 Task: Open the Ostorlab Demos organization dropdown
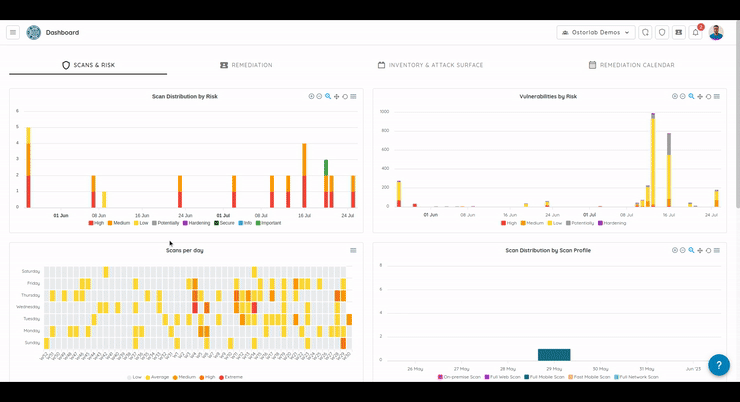pyautogui.click(x=595, y=32)
